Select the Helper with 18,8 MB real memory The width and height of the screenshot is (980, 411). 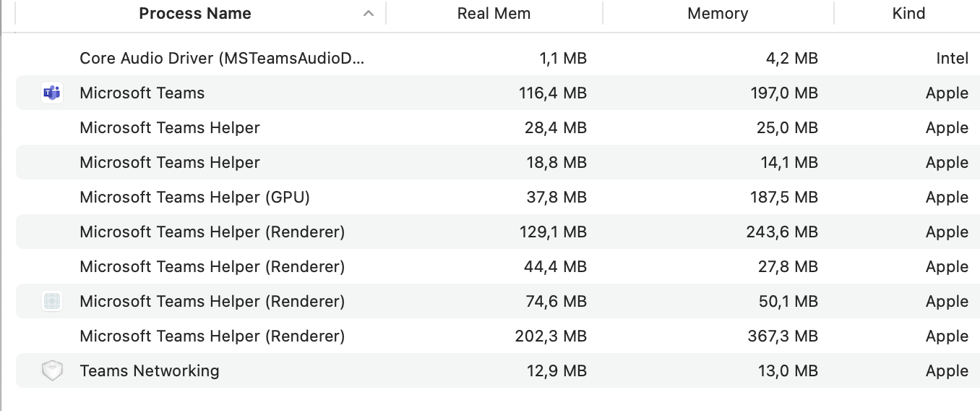[x=170, y=163]
